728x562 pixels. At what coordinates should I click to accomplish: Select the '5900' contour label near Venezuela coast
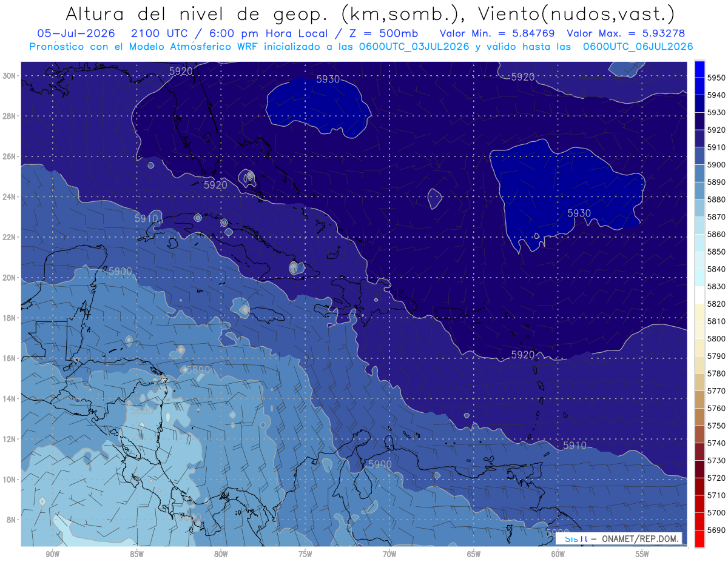(x=380, y=464)
